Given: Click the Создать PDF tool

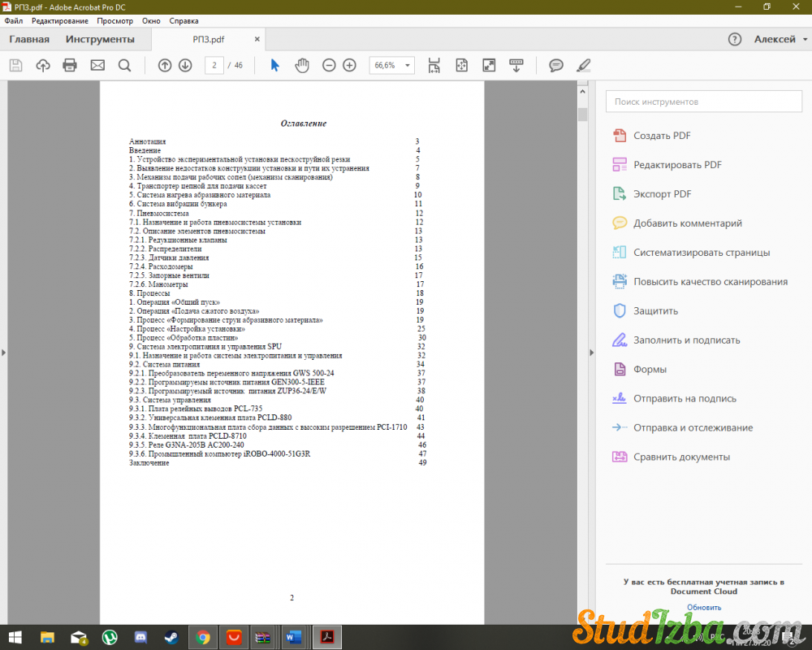Looking at the screenshot, I should point(662,136).
